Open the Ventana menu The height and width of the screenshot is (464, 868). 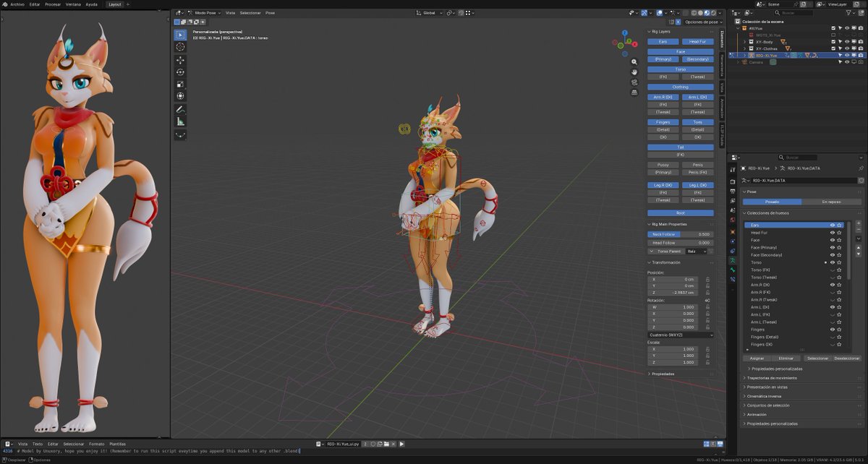point(74,4)
